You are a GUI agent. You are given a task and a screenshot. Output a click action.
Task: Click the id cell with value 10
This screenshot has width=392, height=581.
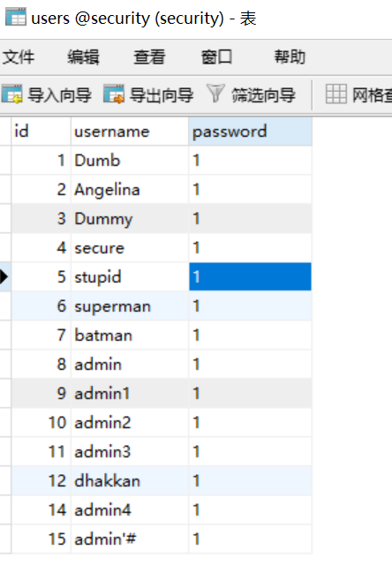coord(41,422)
